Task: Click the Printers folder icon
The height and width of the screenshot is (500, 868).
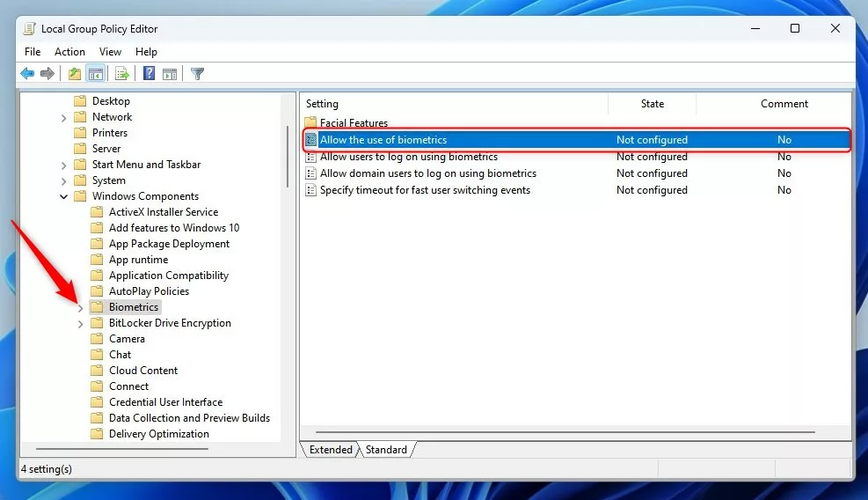Action: tap(80, 133)
